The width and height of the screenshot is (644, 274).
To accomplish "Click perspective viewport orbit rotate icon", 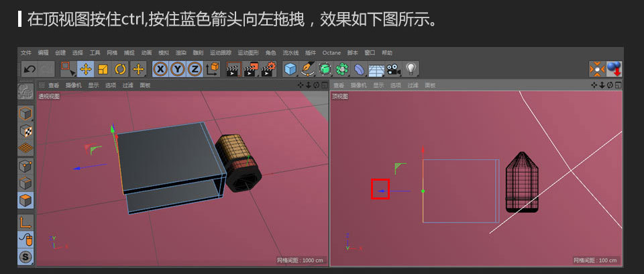I will pyautogui.click(x=317, y=85).
